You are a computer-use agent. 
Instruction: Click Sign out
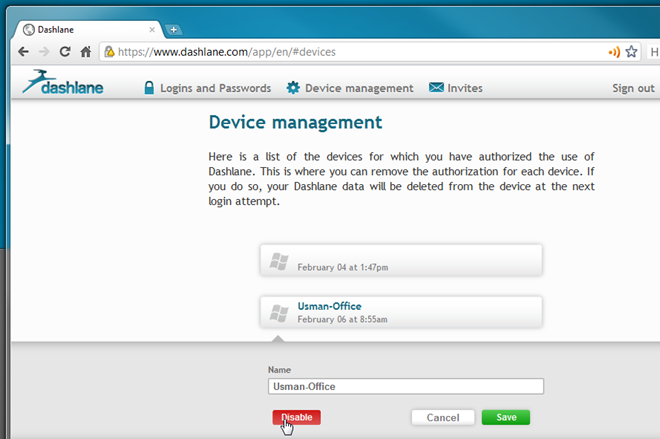pyautogui.click(x=633, y=88)
